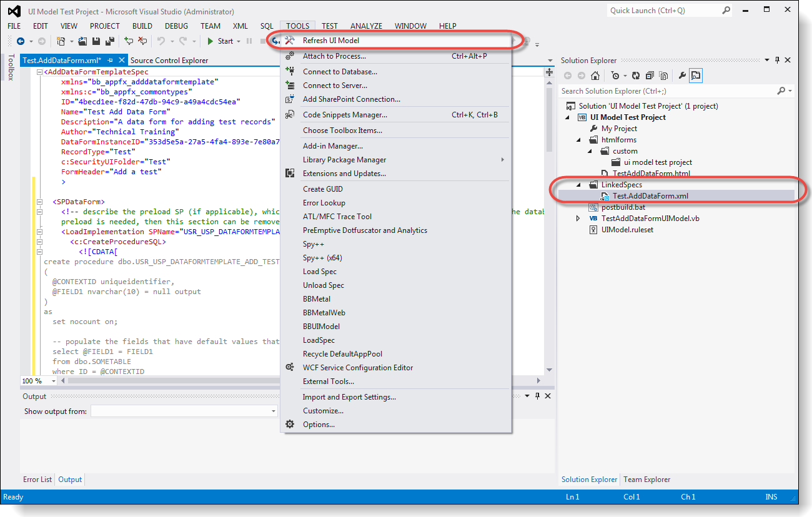Toggle pin on Test.AddDataForm.xml tab
This screenshot has width=812, height=517.
tap(110, 61)
